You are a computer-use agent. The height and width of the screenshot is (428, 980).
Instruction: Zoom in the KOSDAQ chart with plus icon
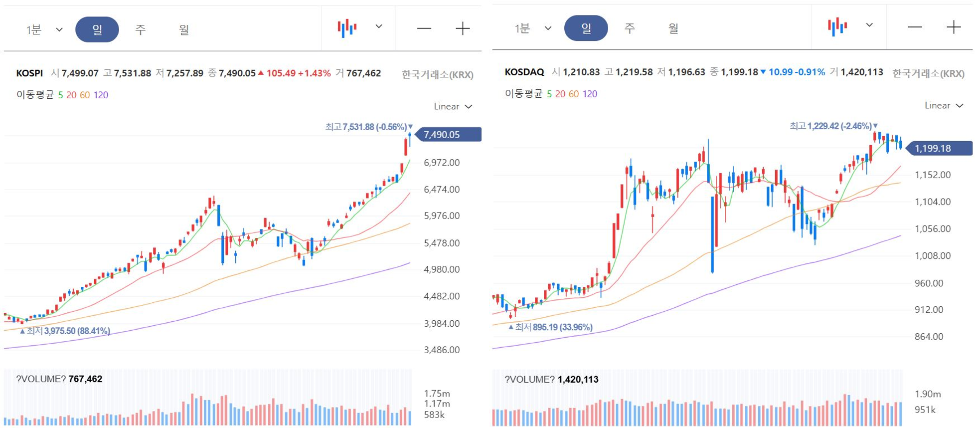(954, 27)
